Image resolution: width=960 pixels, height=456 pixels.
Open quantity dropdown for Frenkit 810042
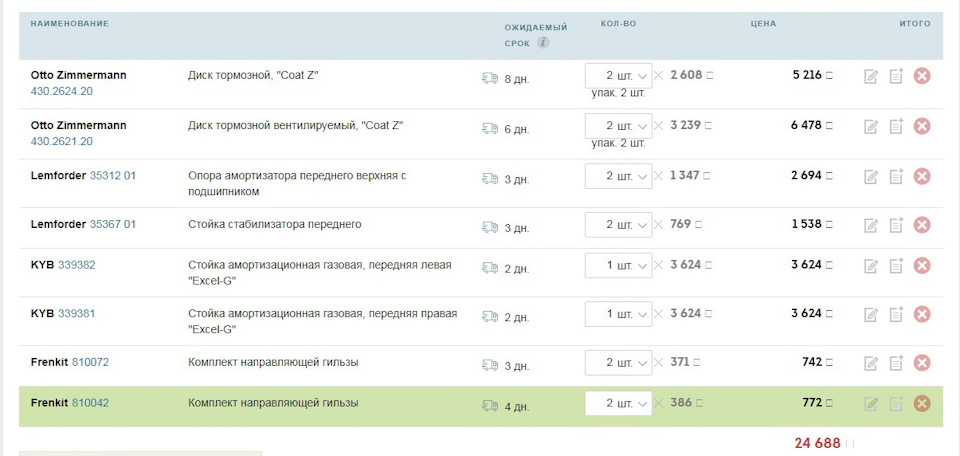tap(618, 403)
